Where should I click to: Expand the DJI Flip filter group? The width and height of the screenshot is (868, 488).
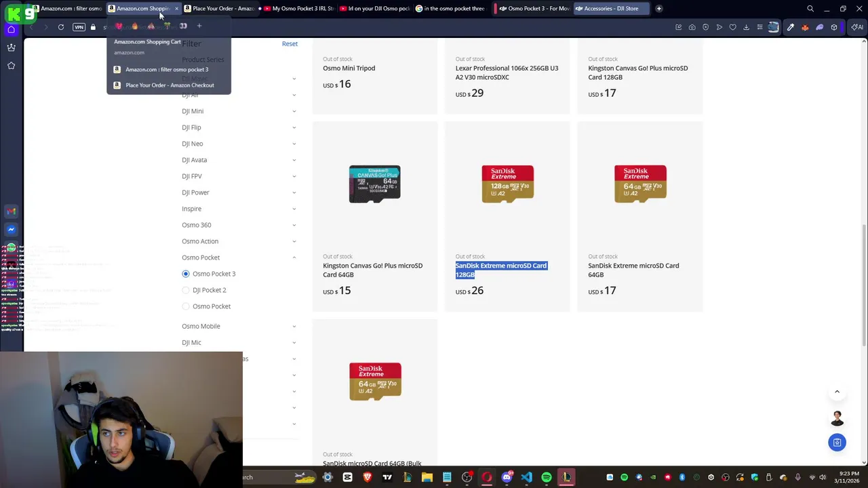[239, 127]
